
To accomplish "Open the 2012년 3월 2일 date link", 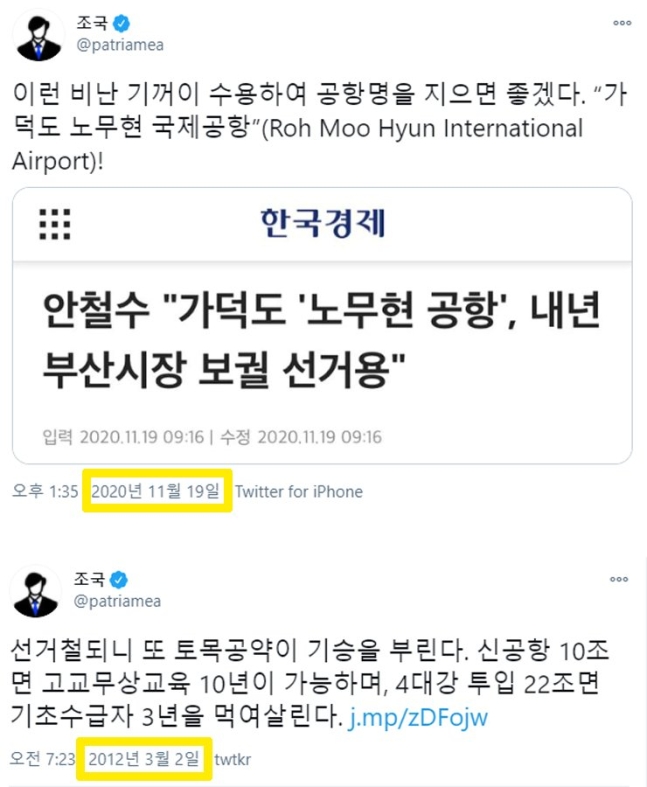I will pos(144,759).
